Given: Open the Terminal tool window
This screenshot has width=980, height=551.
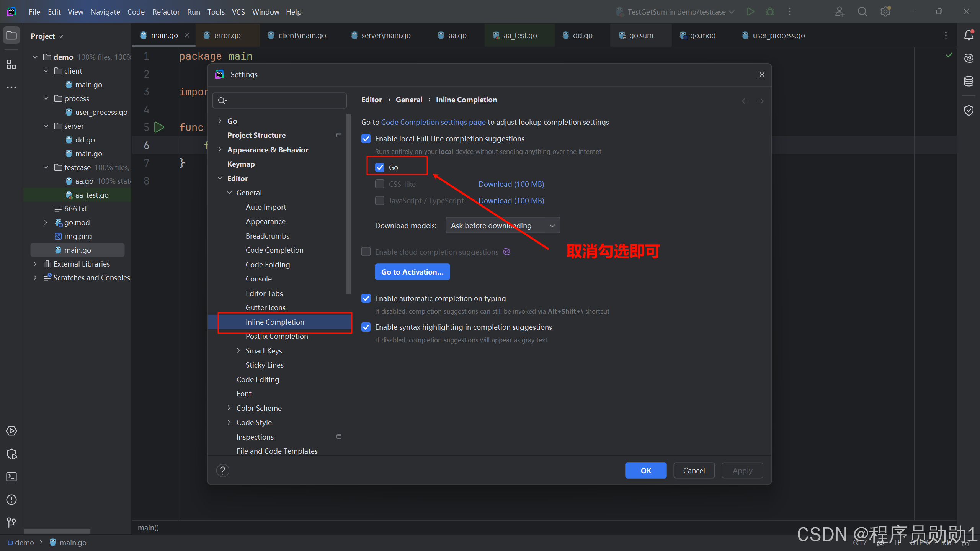Looking at the screenshot, I should pyautogui.click(x=11, y=477).
